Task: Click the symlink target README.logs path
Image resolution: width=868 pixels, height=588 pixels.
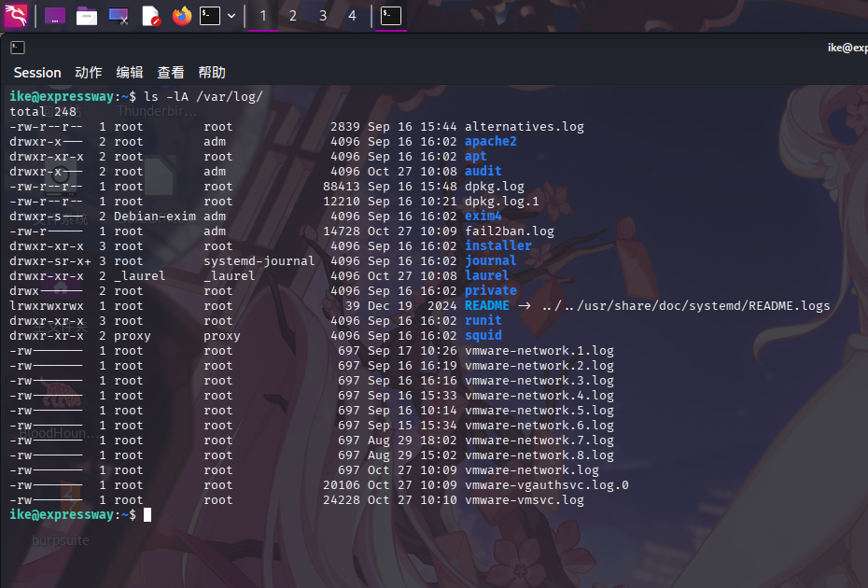Action: [686, 306]
